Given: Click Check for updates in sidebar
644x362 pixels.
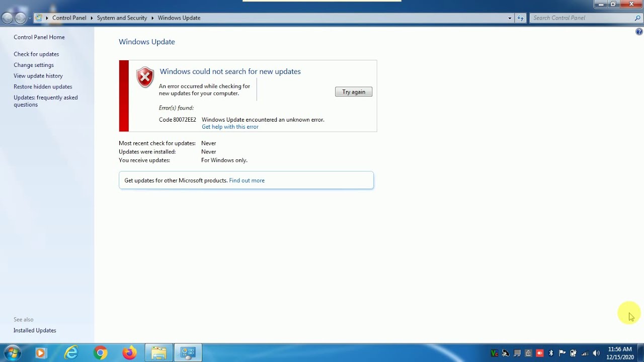Looking at the screenshot, I should tap(36, 54).
